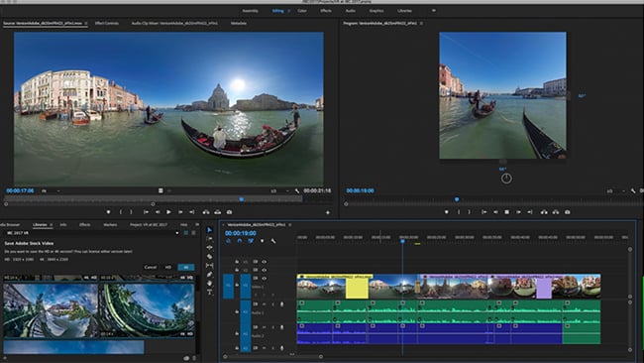Select the Razor tool

point(209,257)
